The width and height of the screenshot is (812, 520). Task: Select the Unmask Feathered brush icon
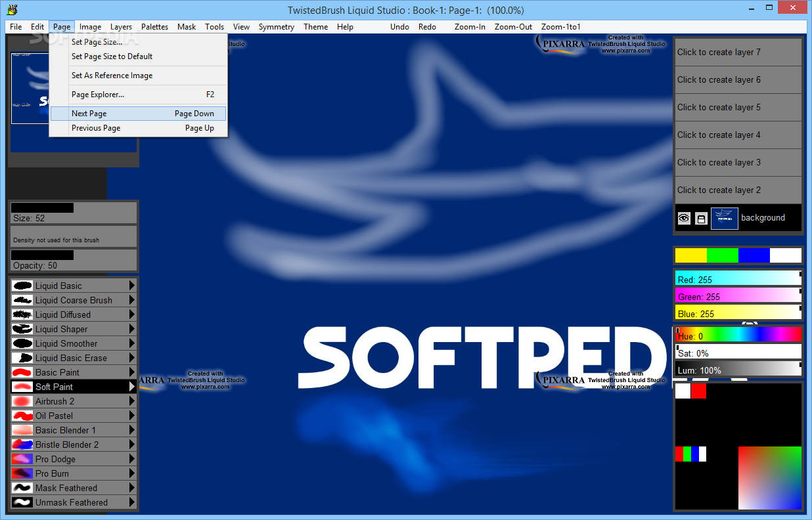[x=22, y=502]
